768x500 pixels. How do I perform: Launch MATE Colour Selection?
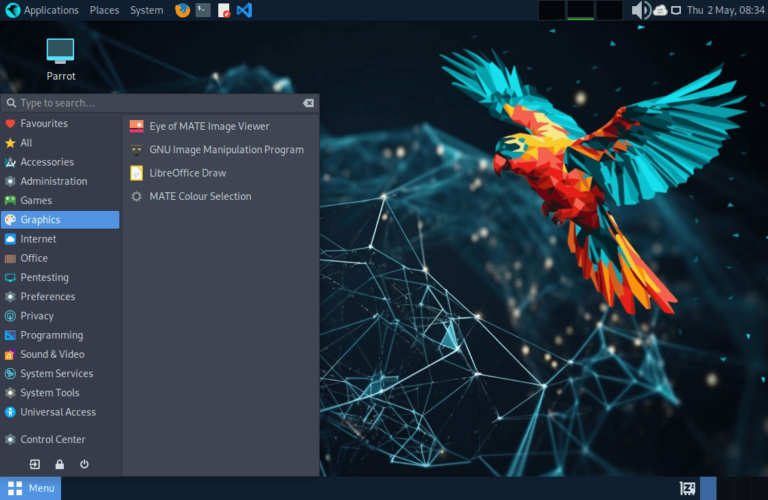click(220, 196)
